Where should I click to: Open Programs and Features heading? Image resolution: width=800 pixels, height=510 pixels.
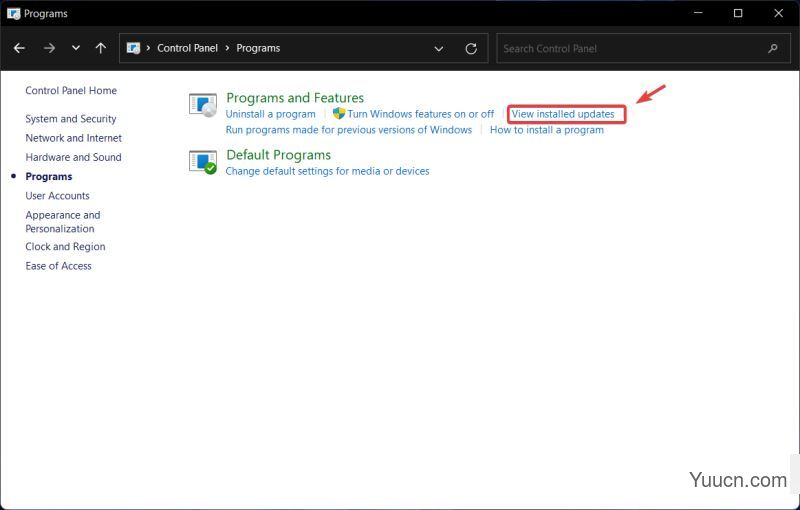tap(295, 97)
